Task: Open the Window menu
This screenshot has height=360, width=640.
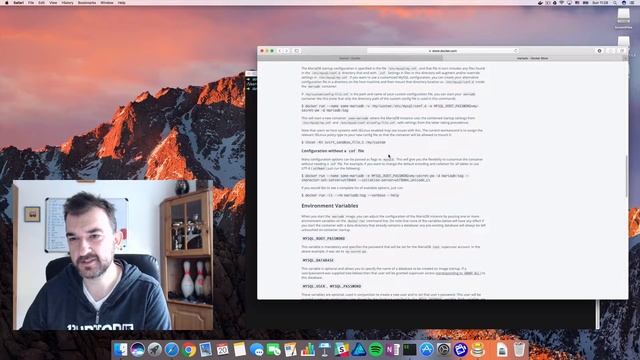Action: point(107,2)
